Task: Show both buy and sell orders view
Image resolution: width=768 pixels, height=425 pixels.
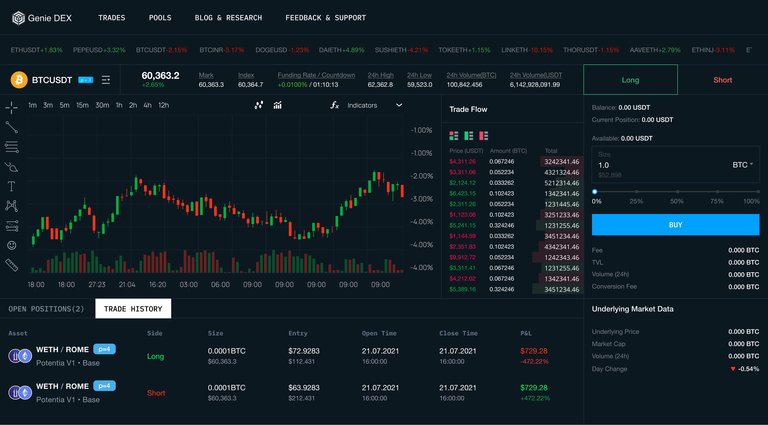Action: point(454,136)
